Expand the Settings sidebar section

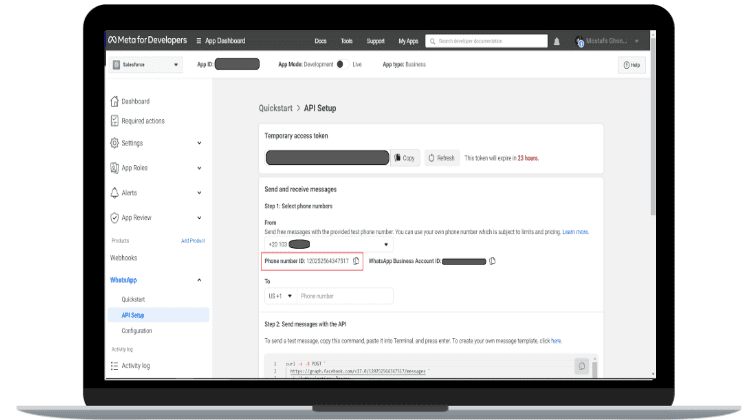coord(199,143)
